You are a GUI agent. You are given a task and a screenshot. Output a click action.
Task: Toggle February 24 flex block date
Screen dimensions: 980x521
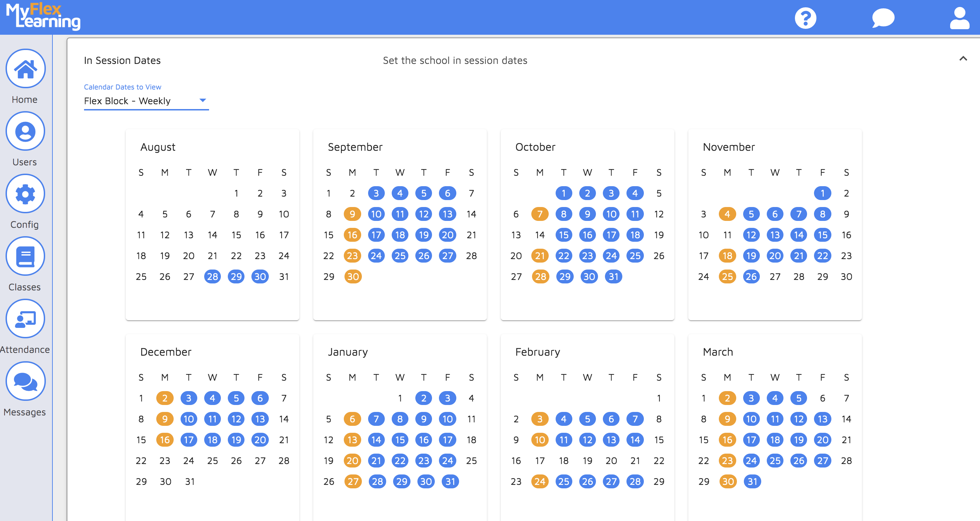click(x=540, y=481)
